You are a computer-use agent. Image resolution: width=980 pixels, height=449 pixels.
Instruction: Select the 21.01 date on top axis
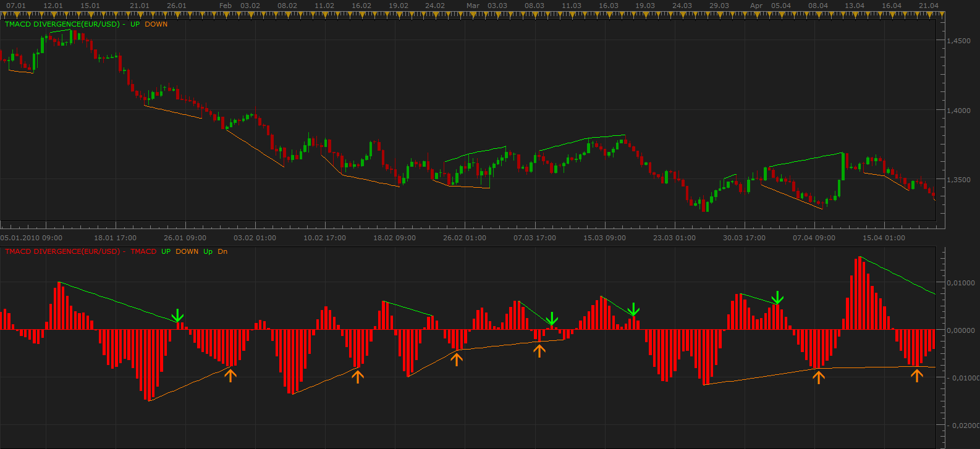point(140,6)
